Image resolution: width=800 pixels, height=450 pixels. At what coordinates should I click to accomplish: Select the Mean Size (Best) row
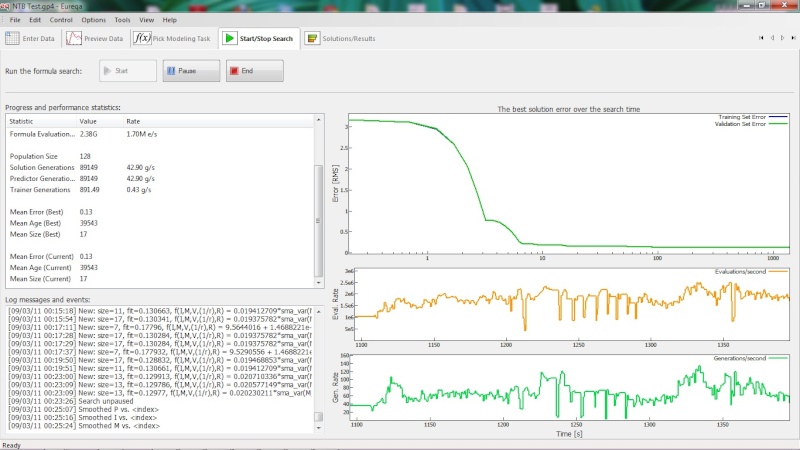coord(160,234)
